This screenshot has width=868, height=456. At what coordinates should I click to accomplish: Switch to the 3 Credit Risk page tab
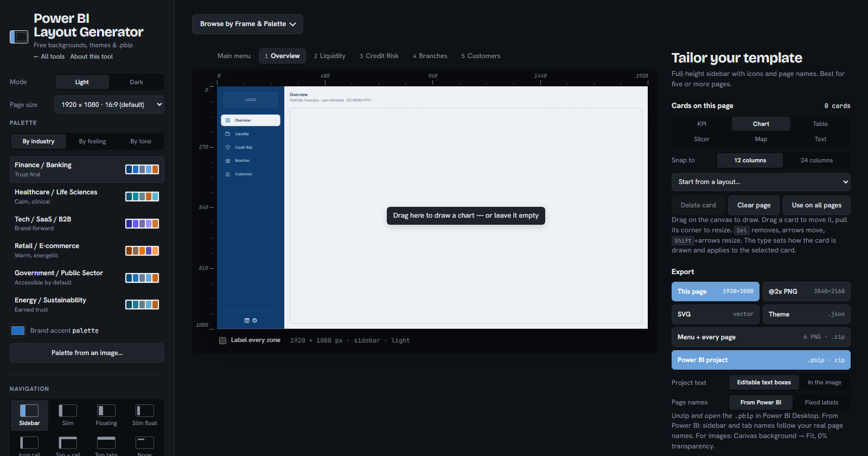[379, 56]
